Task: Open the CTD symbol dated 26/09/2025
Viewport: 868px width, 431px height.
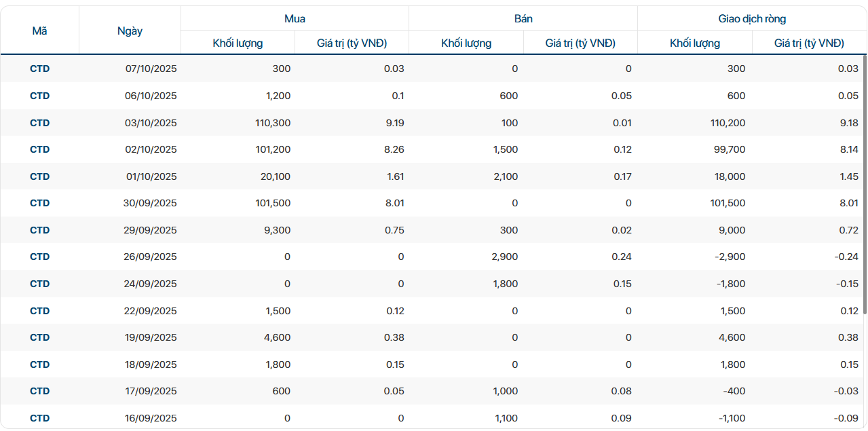Action: (x=40, y=257)
